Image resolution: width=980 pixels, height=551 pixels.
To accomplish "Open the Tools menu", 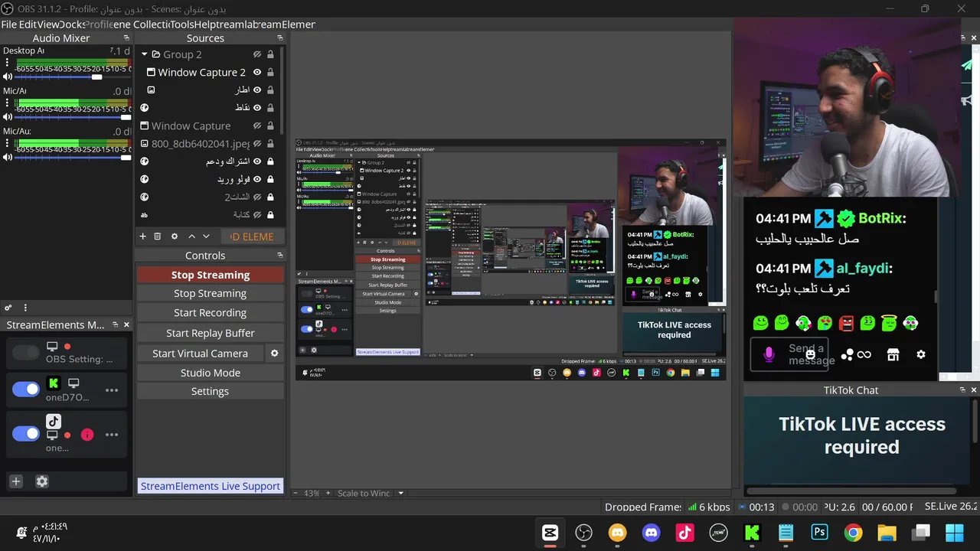I will coord(181,24).
